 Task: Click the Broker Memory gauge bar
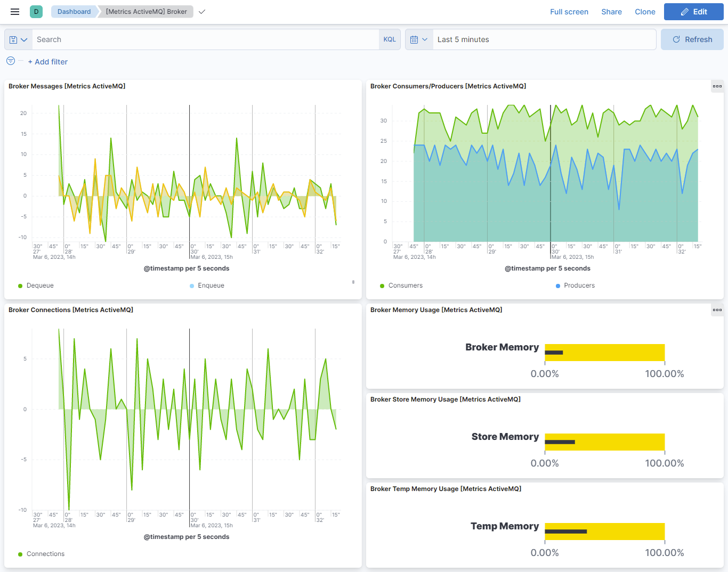point(604,353)
